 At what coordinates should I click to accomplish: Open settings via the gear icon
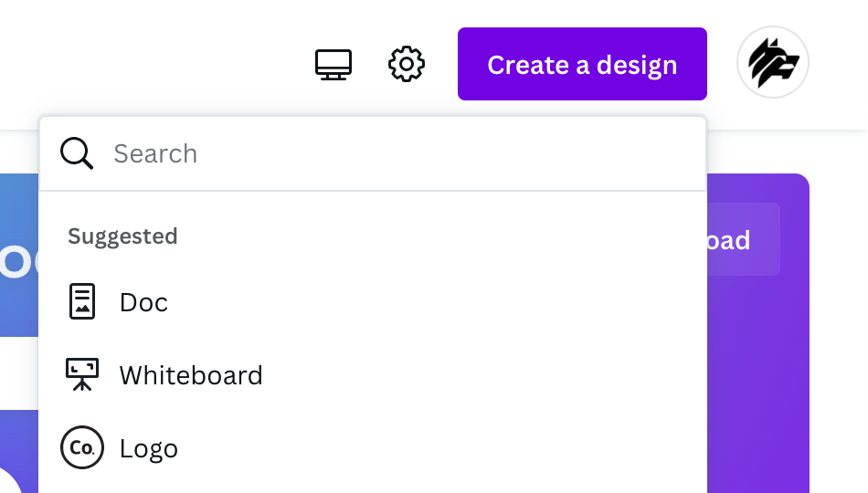pyautogui.click(x=407, y=64)
